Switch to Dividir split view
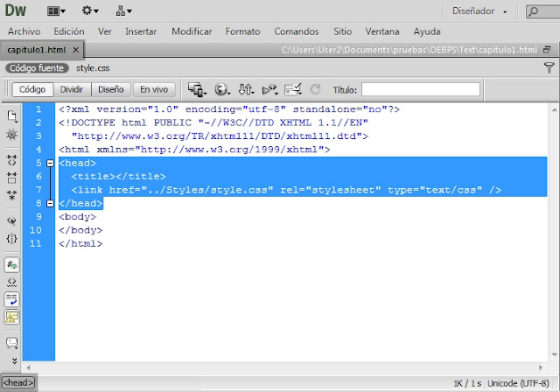Screen dimensions: 560x392 (72, 89)
